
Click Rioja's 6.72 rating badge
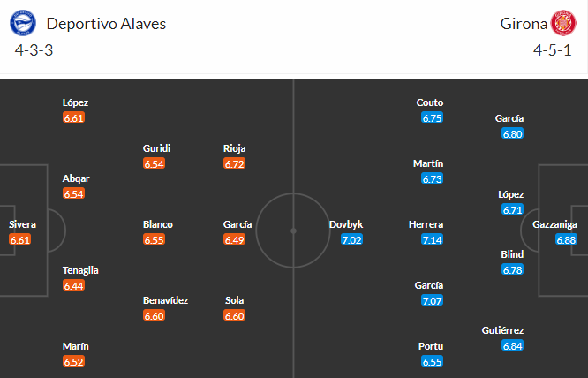coord(234,163)
